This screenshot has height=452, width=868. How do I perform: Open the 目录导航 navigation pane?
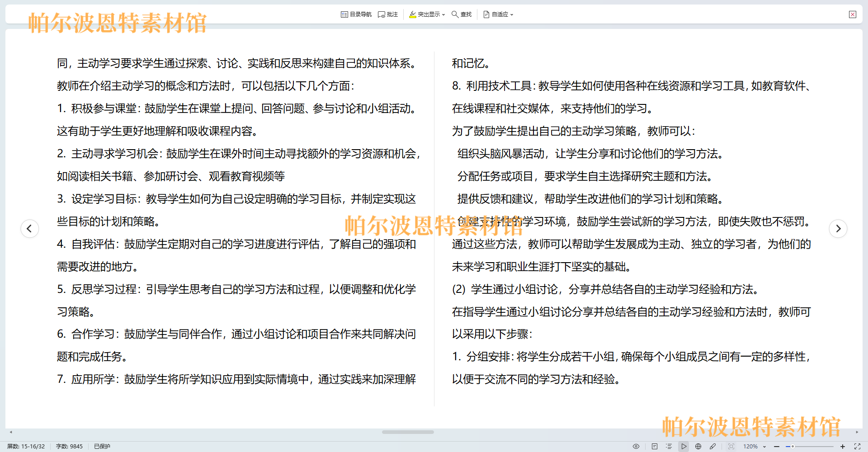click(x=356, y=14)
